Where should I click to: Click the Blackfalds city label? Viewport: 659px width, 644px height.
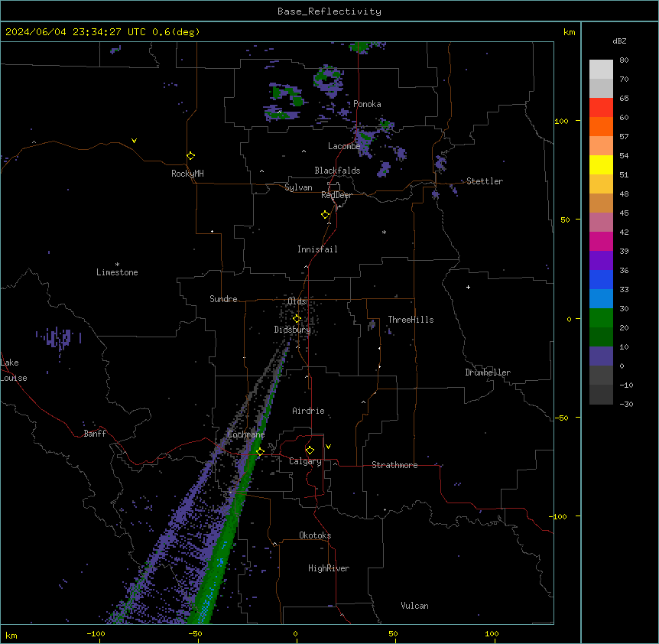(x=337, y=171)
